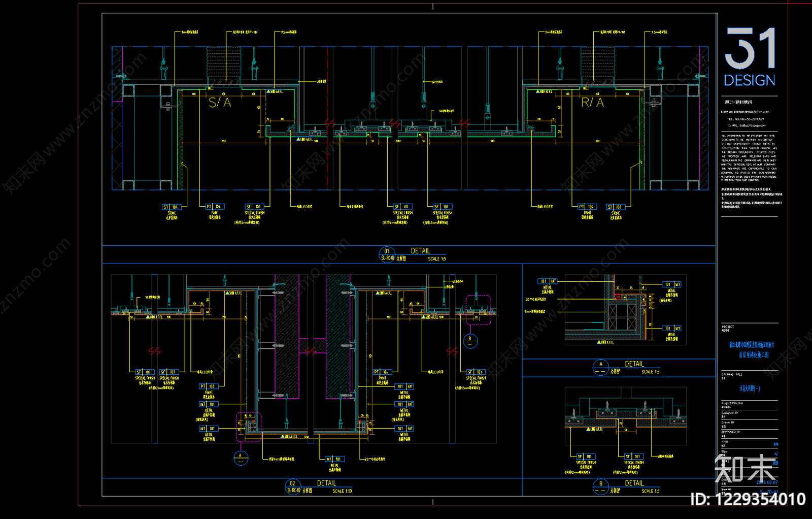
Task: Select the MT 101 metal tag at bottom
Action: 335,459
